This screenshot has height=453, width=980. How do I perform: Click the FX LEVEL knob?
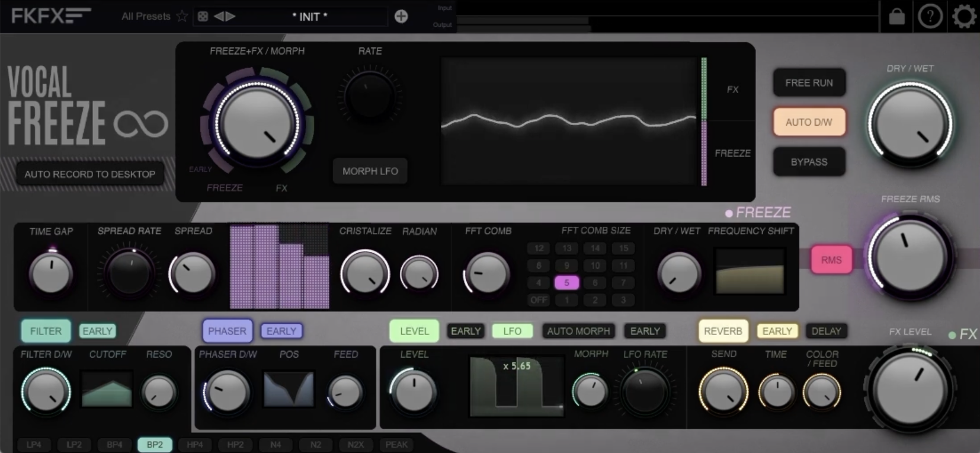[x=910, y=390]
